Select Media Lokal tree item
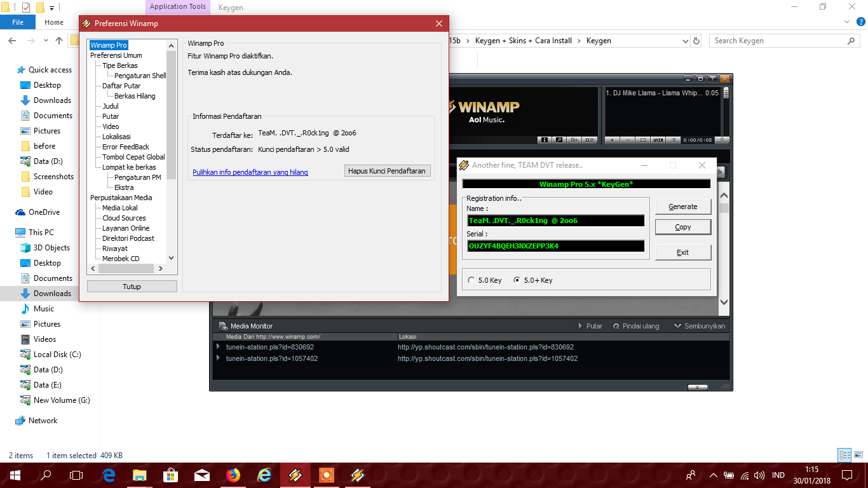Screen dimensions: 868x488 click(120, 208)
